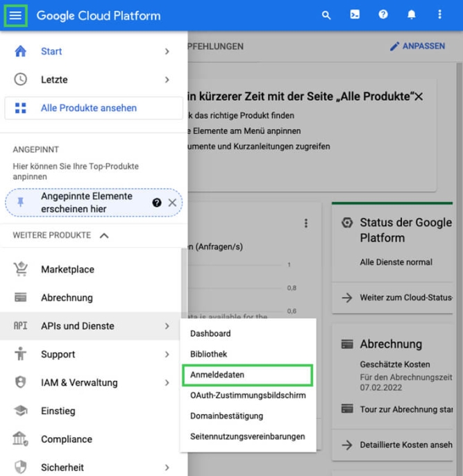
Task: Expand the Support submenu chevron
Action: (x=167, y=355)
